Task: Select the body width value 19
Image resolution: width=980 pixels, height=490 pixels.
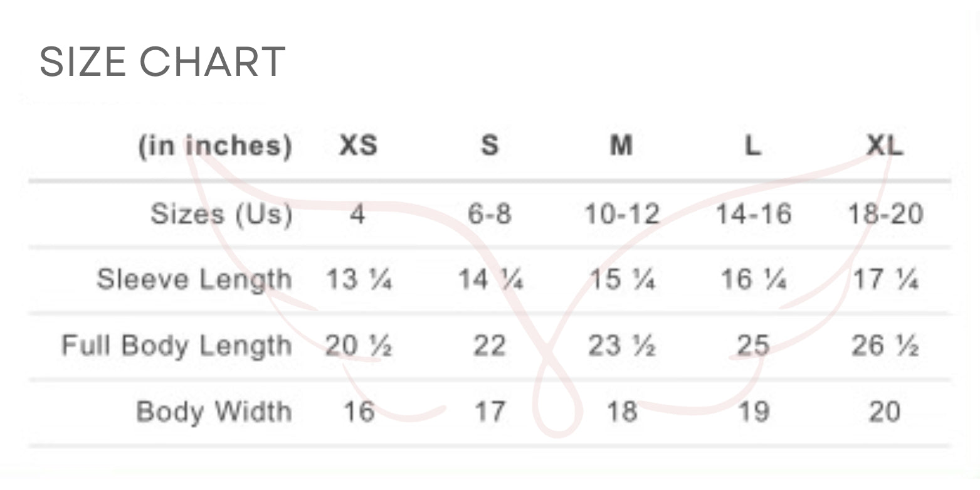Action: click(x=753, y=412)
